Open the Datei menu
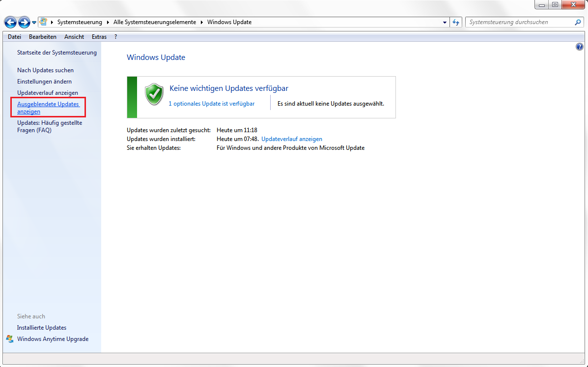588x367 pixels. [x=14, y=37]
